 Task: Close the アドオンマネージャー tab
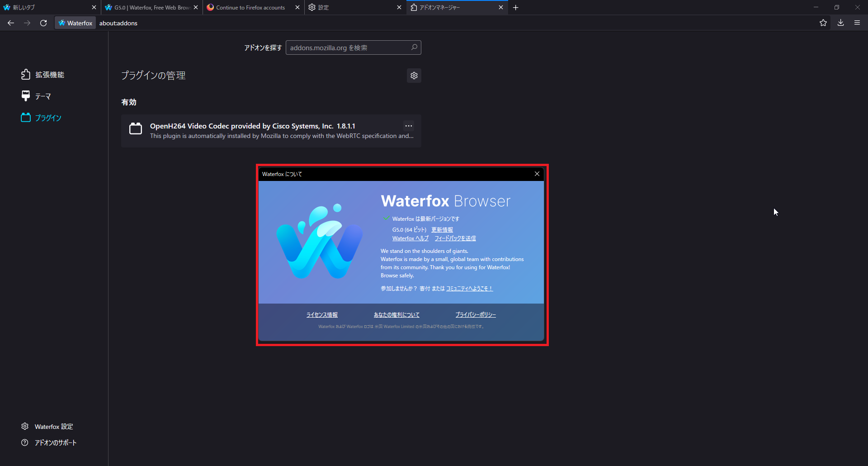(x=501, y=7)
